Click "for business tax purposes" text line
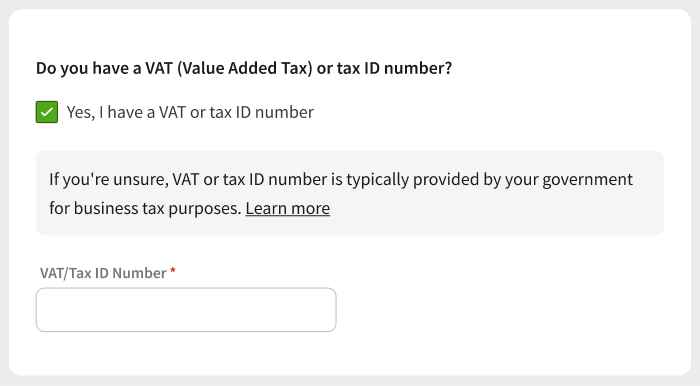 coord(145,208)
